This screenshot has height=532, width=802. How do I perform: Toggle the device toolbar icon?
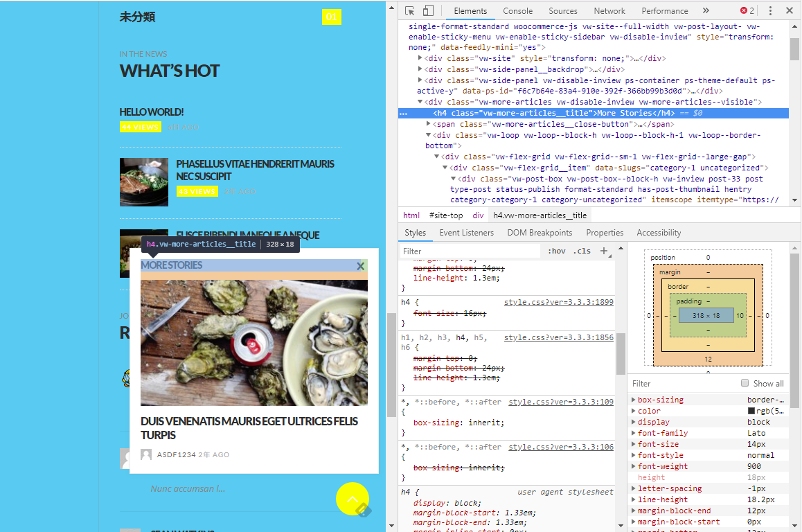tap(428, 11)
